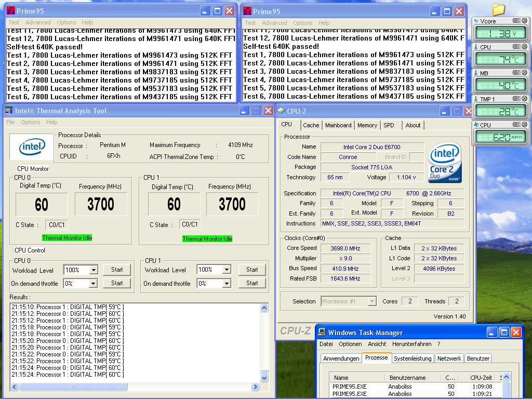Open settings icon on the TMP 1 gadget
This screenshot has width=532, height=399.
[516, 99]
